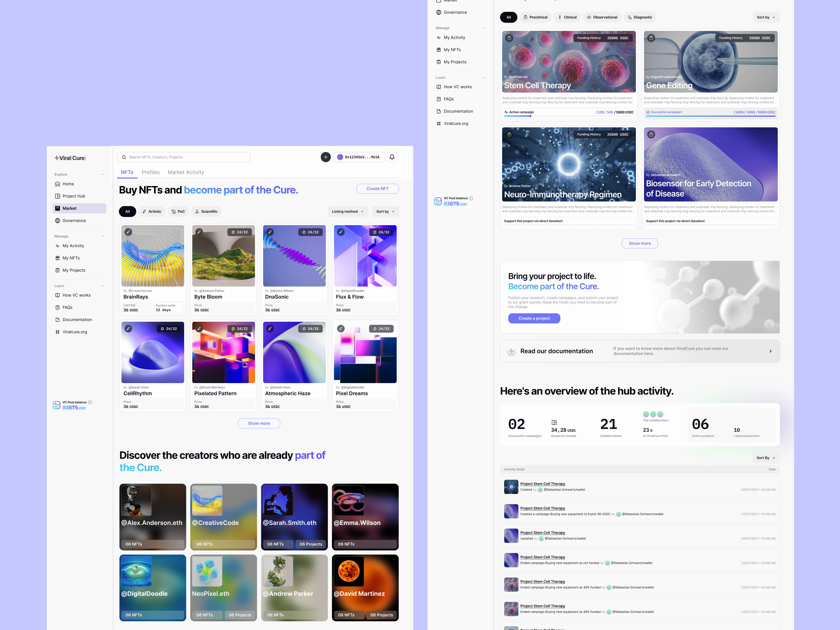
Task: Toggle the Preclinical filter chip
Action: [535, 17]
